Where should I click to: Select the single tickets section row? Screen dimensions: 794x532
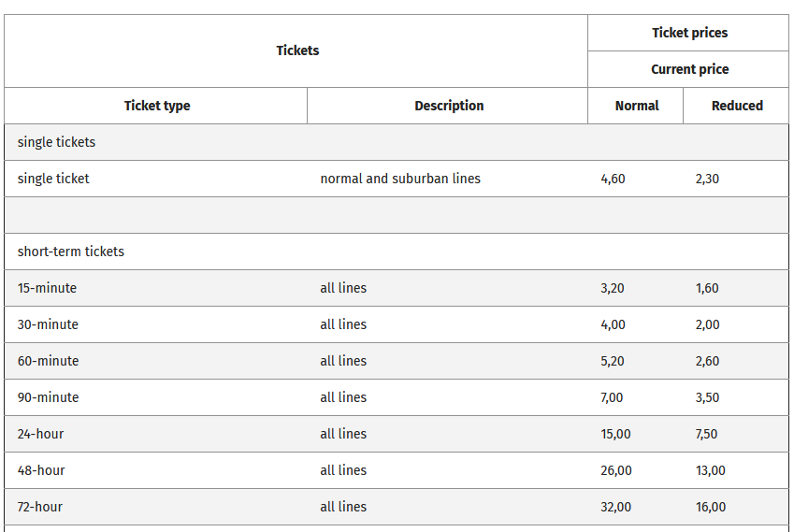[56, 142]
